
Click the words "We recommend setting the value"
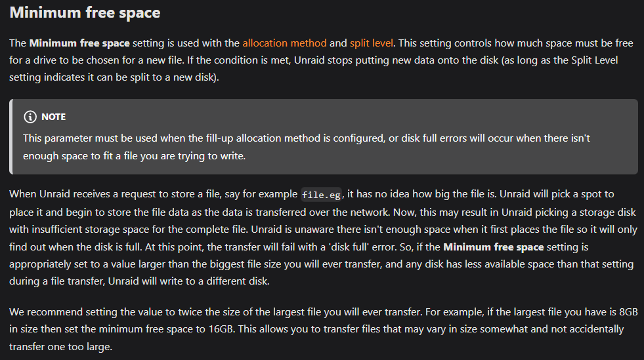coord(81,312)
